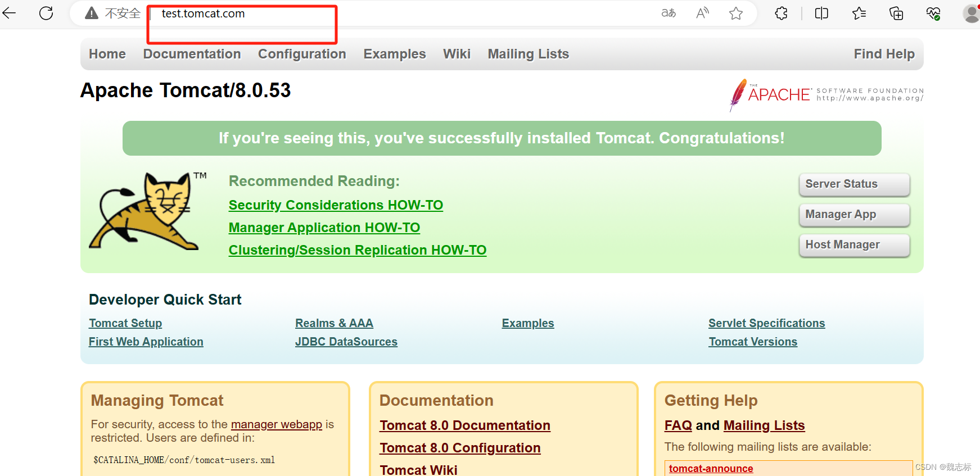
Task: Open the tomcat-announce mailing list link
Action: (711, 469)
